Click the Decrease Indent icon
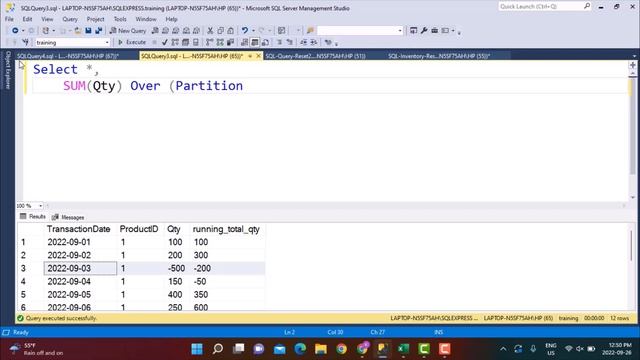This screenshot has height=360, width=640. click(304, 42)
